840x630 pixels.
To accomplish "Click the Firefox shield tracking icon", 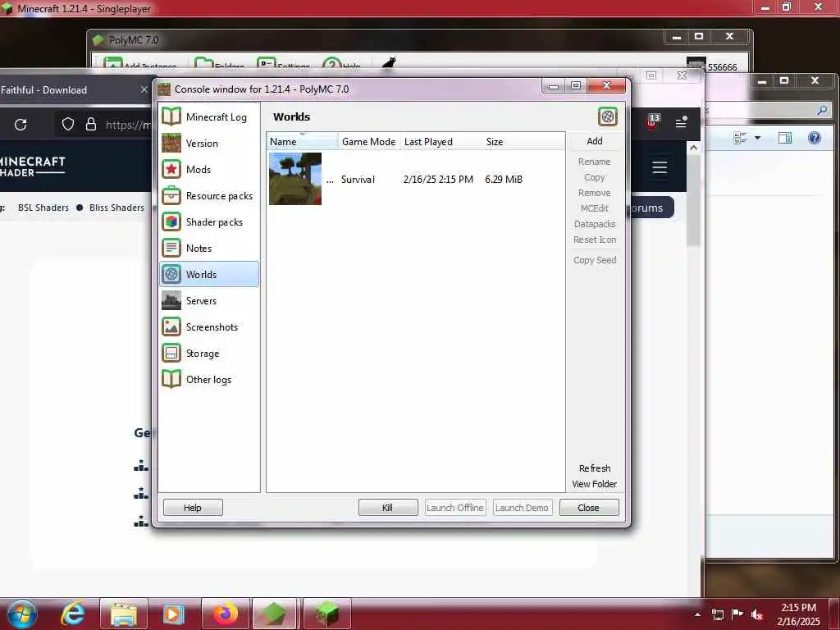I will 68,125.
